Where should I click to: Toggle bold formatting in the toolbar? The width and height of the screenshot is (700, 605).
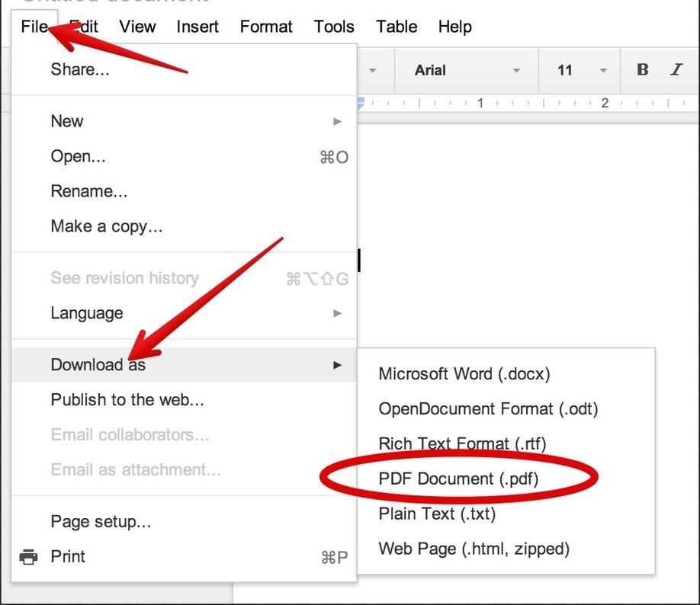pyautogui.click(x=642, y=69)
